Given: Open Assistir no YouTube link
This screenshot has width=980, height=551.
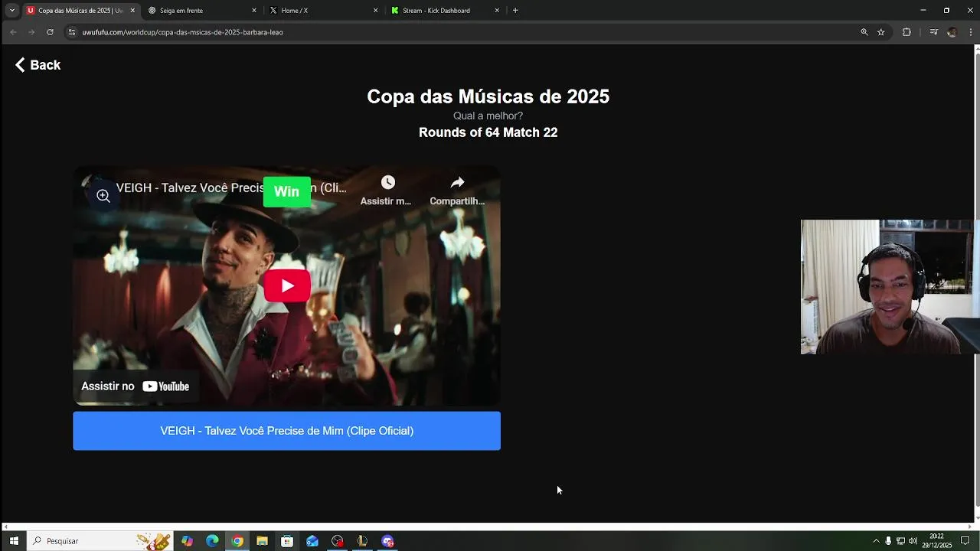Looking at the screenshot, I should point(136,386).
